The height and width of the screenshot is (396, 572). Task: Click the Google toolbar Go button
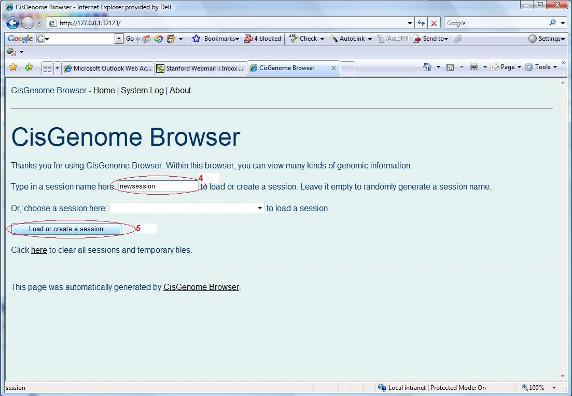(x=130, y=38)
